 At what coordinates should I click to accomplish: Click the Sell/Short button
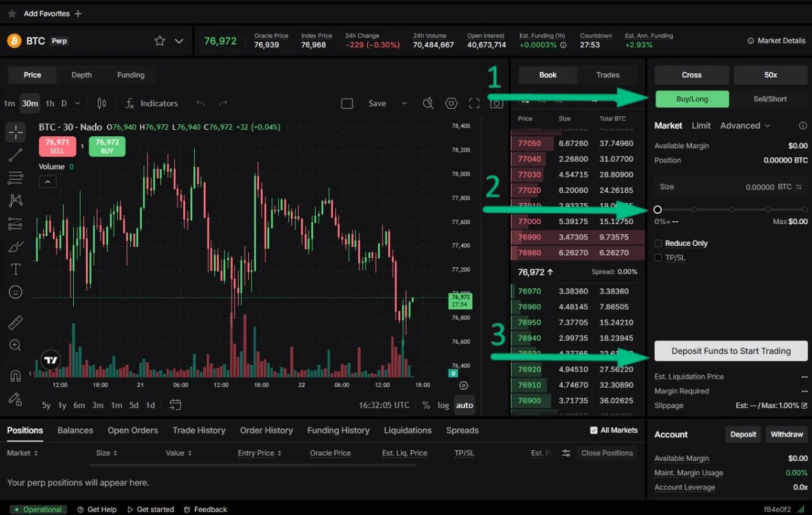(770, 99)
